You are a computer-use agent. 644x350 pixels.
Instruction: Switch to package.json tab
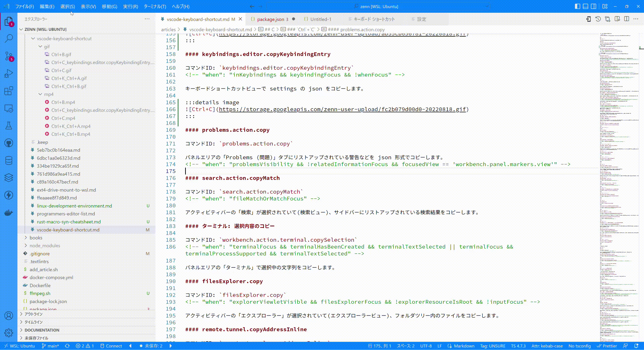coord(273,19)
